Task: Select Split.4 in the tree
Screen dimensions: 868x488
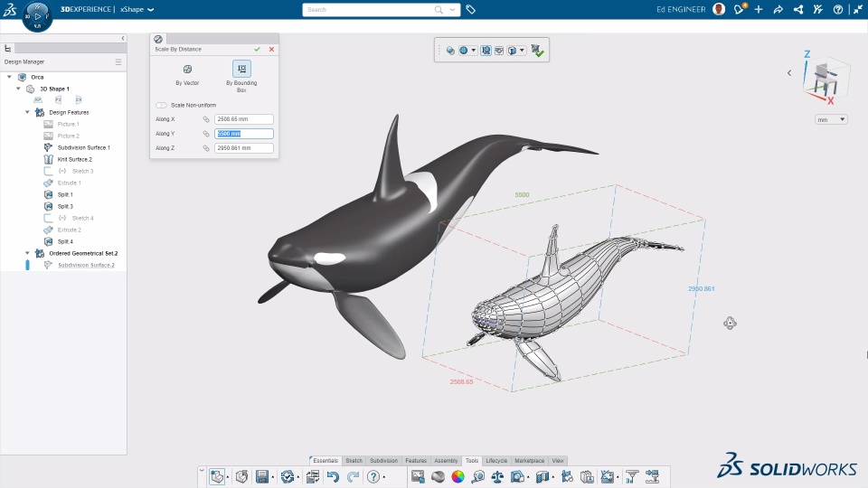Action: pos(65,242)
